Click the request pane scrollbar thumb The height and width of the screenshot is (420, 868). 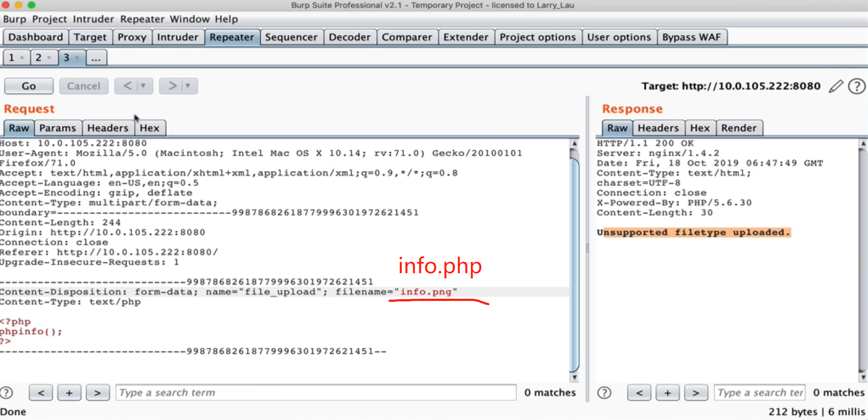[574, 264]
